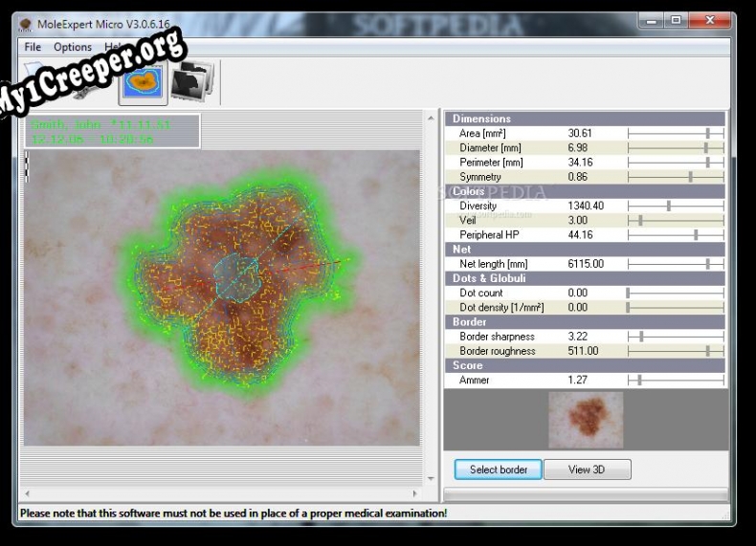Click the Ammer score slider
756x546 pixels.
point(639,380)
